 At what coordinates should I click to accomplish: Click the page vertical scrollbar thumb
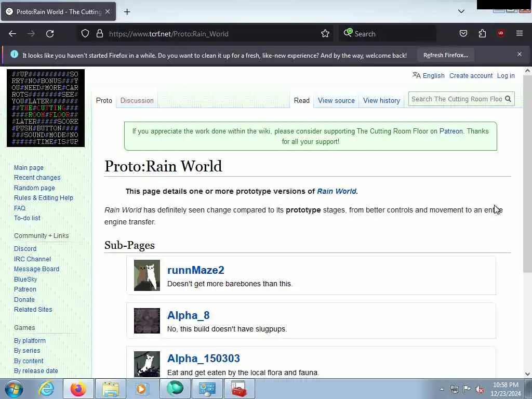click(527, 174)
